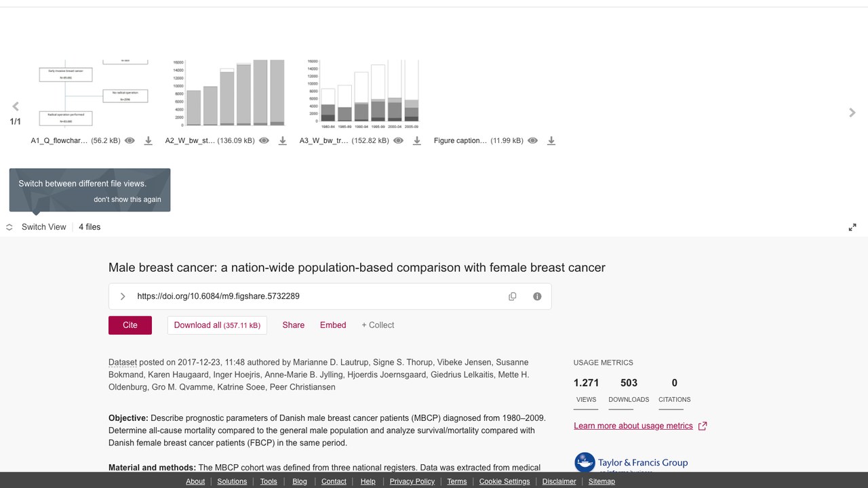Open the Help footer link
This screenshot has width=868, height=488.
coord(368,481)
